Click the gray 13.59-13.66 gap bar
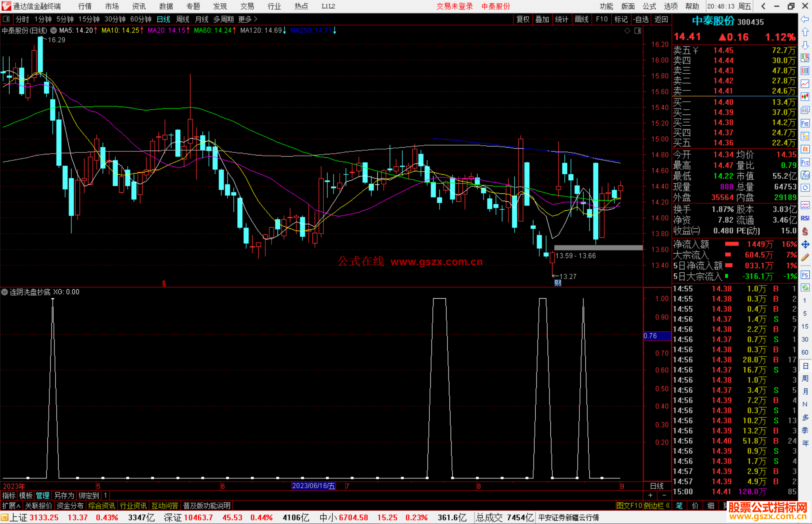 tap(598, 248)
